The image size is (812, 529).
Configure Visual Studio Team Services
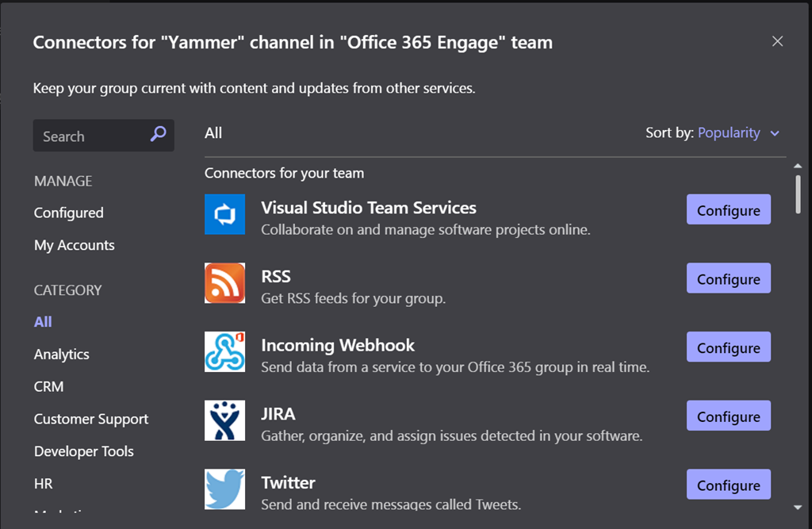tap(728, 210)
